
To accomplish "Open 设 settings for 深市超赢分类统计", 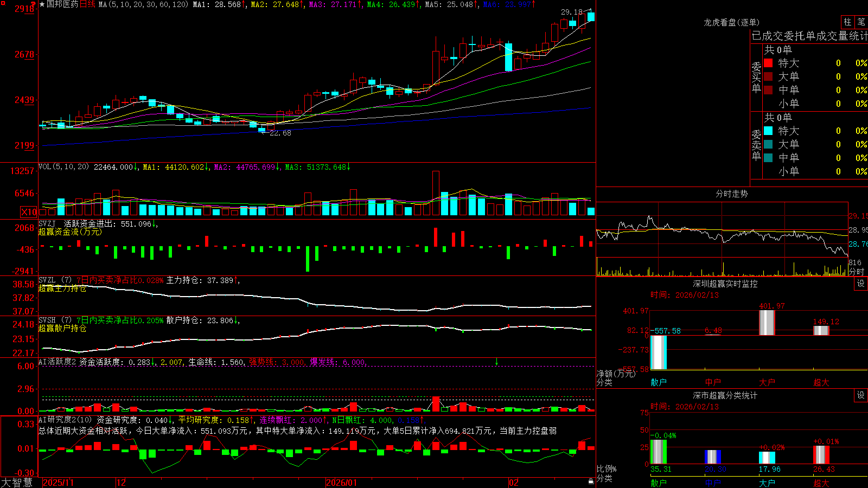I will pyautogui.click(x=861, y=395).
